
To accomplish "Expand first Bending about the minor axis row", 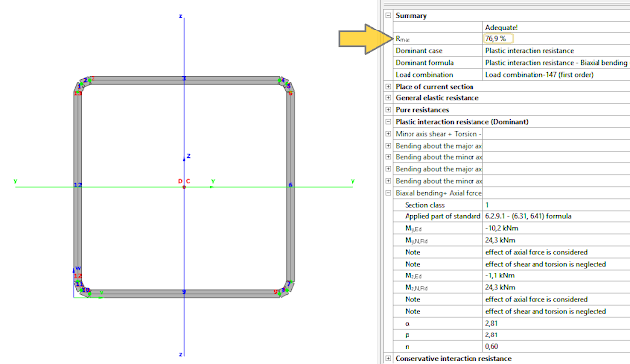I will [x=388, y=157].
